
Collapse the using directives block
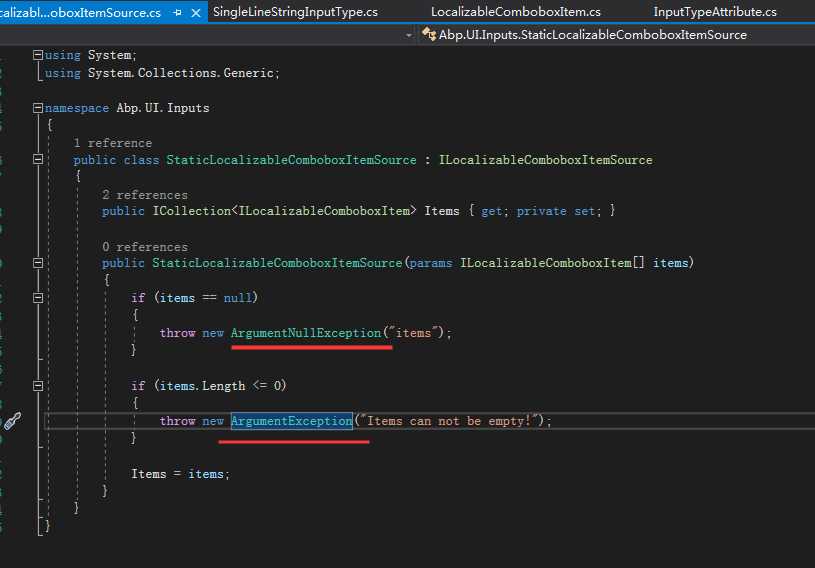[x=38, y=55]
